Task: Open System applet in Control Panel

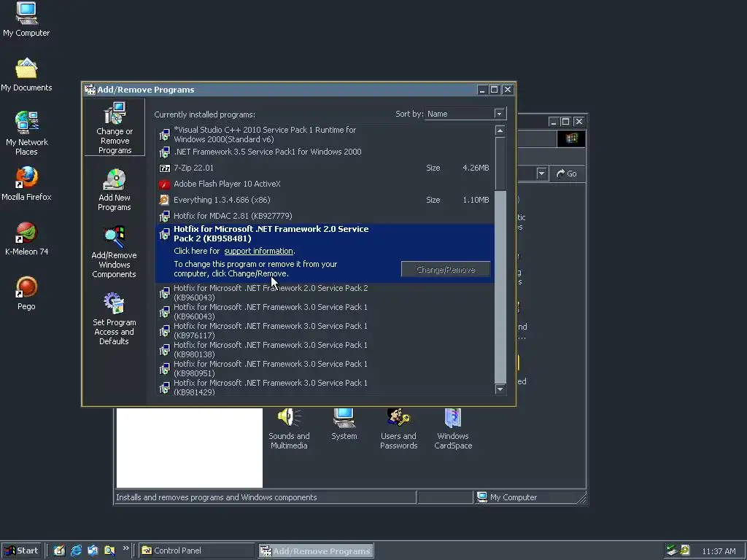Action: [344, 424]
